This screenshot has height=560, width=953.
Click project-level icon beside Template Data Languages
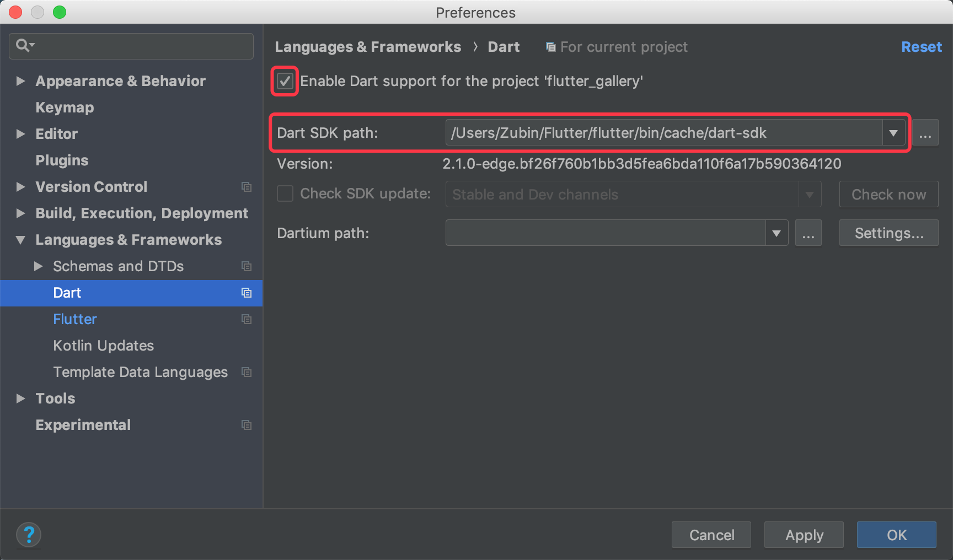click(x=247, y=372)
